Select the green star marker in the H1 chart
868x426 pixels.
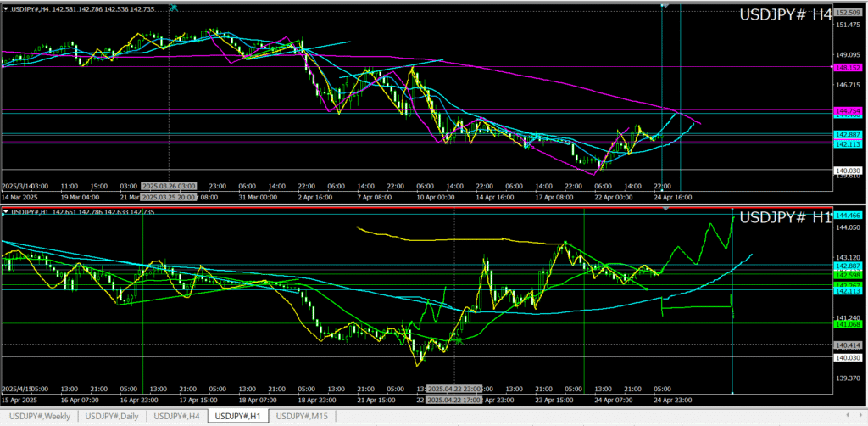(x=459, y=340)
